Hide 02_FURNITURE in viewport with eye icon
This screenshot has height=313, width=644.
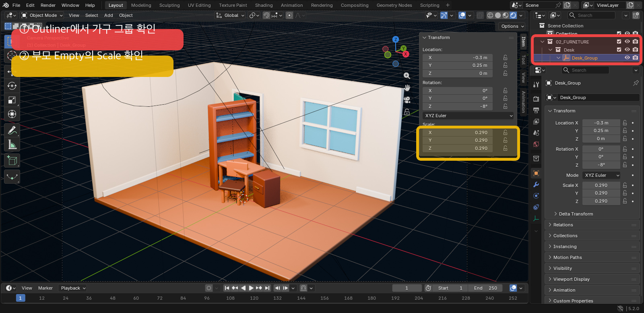coord(627,41)
